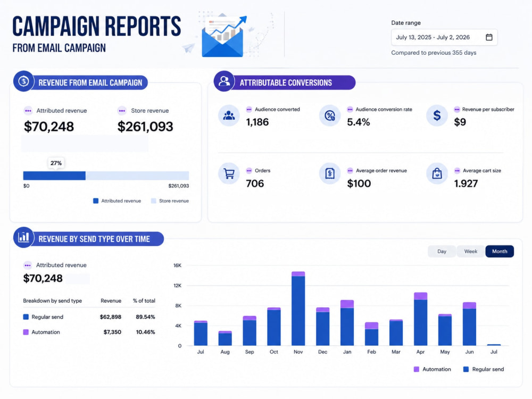Viewport: 532px width, 399px height.
Task: Open the dots menu beside Attributed revenue in send type panel
Action: click(x=28, y=265)
